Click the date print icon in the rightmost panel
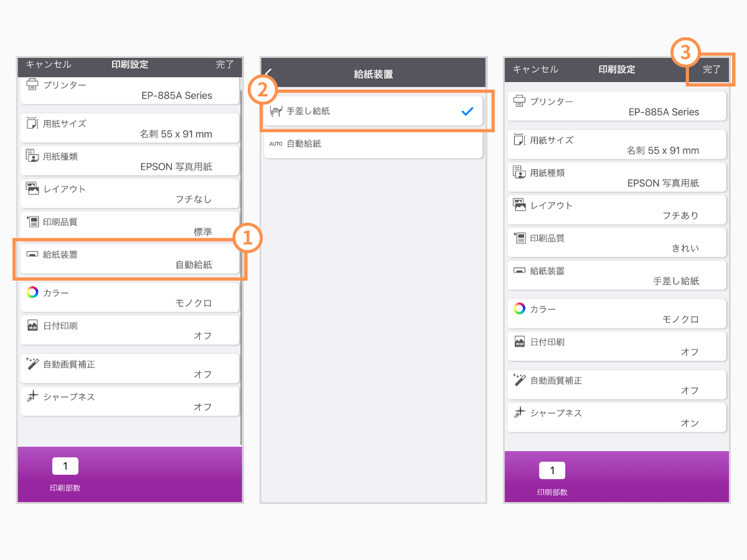 coord(519,342)
